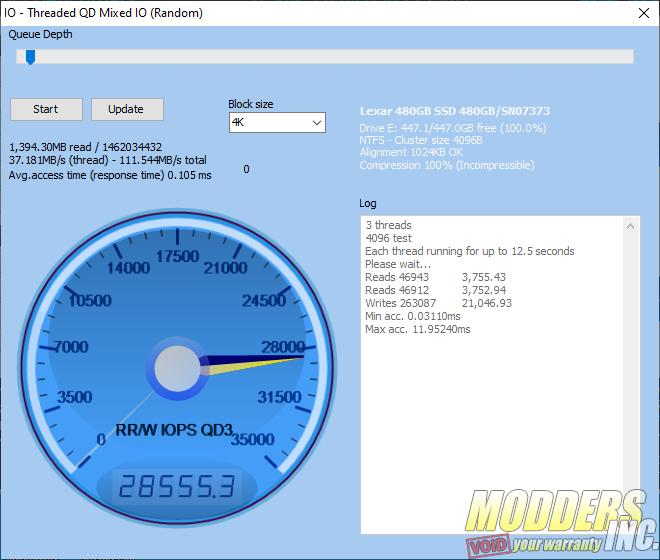660x560 pixels.
Task: Click the Queue Depth slider thumb
Action: click(30, 57)
